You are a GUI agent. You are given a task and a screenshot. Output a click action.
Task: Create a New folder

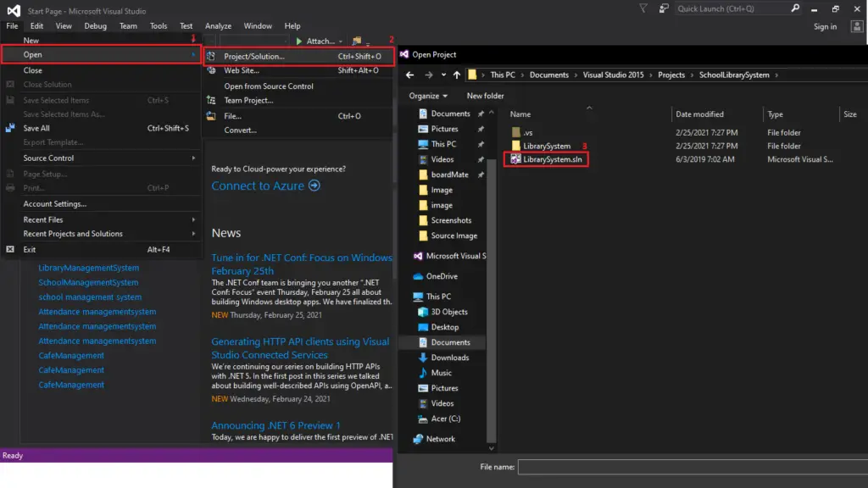484,96
